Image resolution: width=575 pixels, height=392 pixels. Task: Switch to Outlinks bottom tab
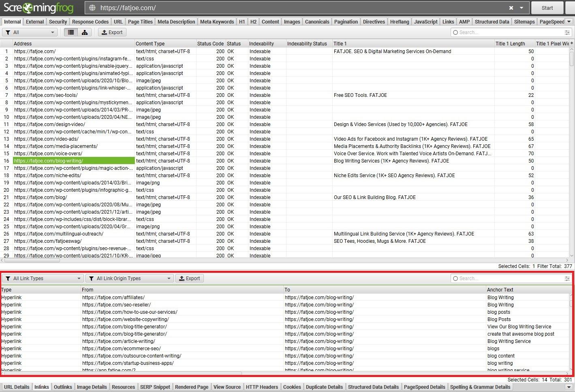63,387
